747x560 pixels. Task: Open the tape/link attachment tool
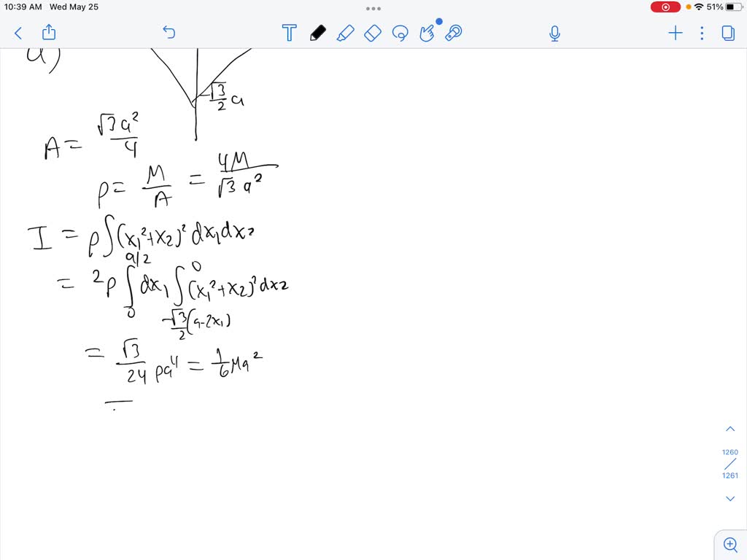454,33
